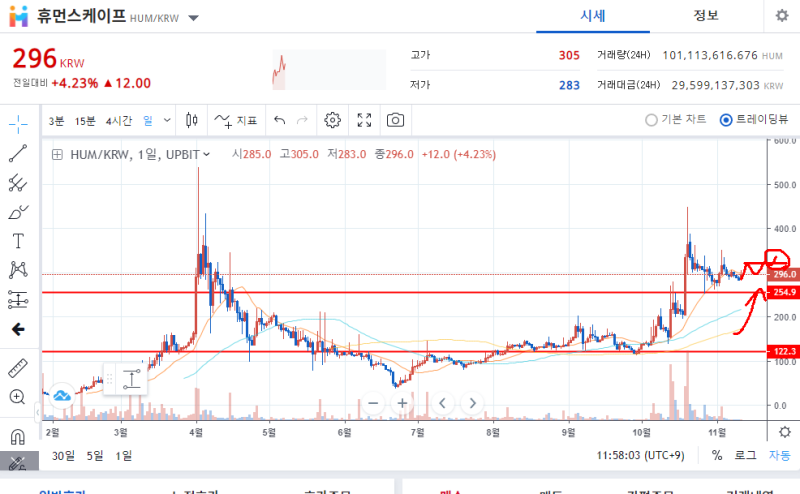Open page settings gear at top right
This screenshot has width=800, height=494.
(x=782, y=16)
